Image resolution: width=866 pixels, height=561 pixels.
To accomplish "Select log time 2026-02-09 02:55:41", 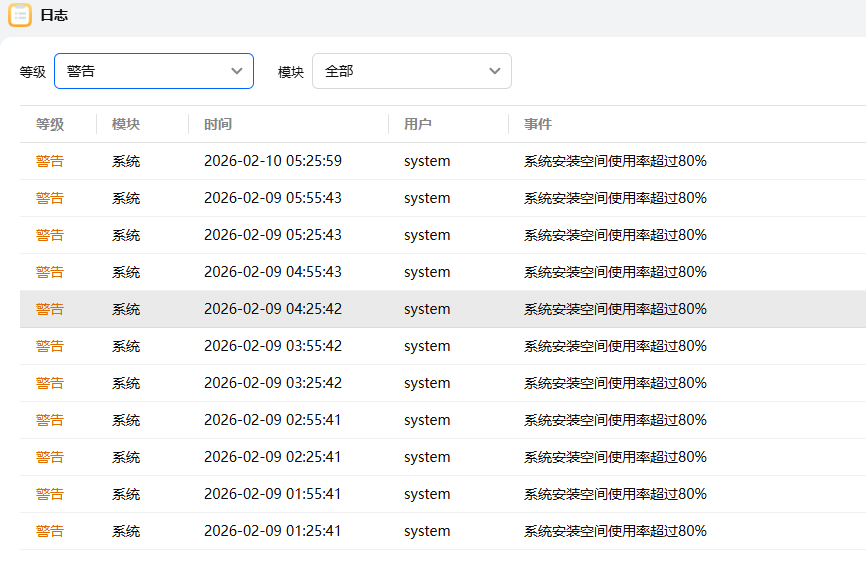I will (x=273, y=420).
